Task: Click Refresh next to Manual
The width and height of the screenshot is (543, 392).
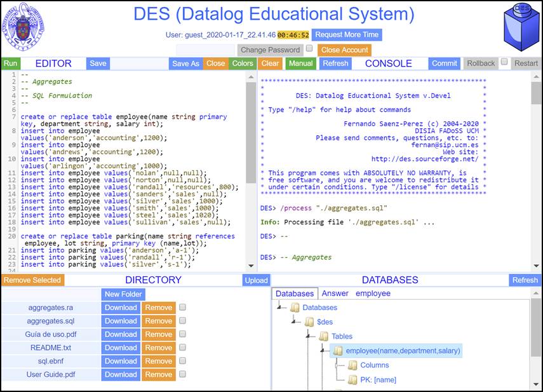Action: tap(335, 64)
